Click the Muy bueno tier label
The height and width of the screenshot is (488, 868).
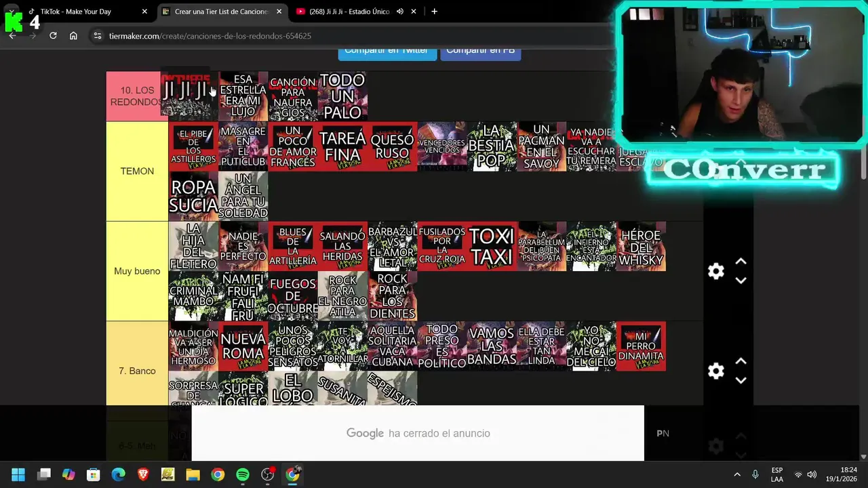click(137, 271)
